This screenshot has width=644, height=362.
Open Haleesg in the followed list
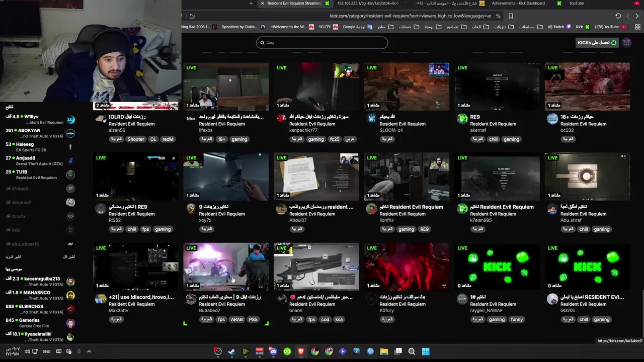tap(40, 147)
